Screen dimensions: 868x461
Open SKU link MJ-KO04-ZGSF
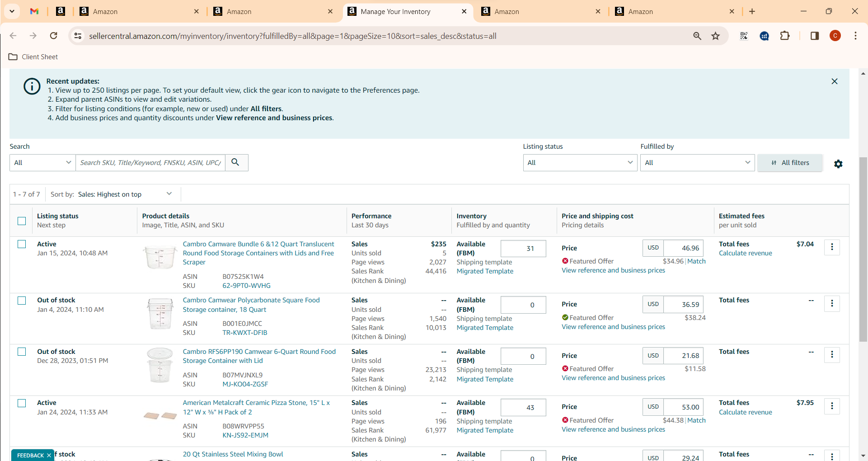245,384
